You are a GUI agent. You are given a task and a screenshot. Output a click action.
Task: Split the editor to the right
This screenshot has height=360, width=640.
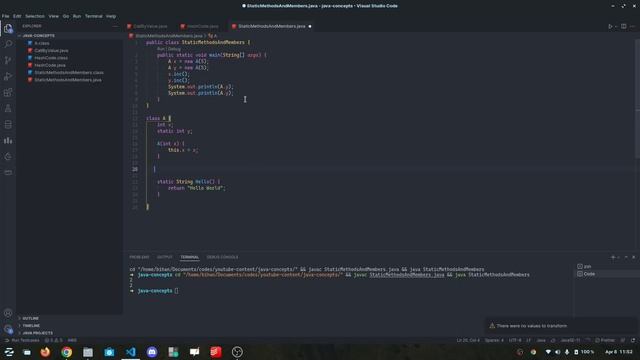tap(624, 26)
